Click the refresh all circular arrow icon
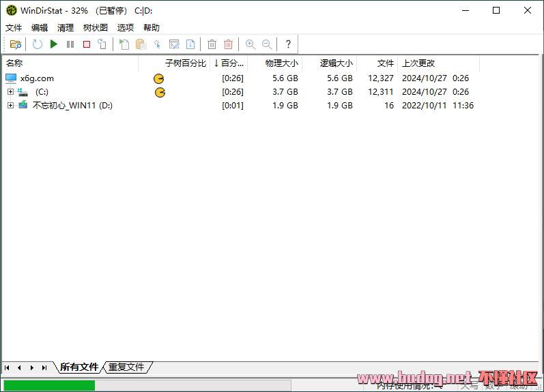 [38, 44]
